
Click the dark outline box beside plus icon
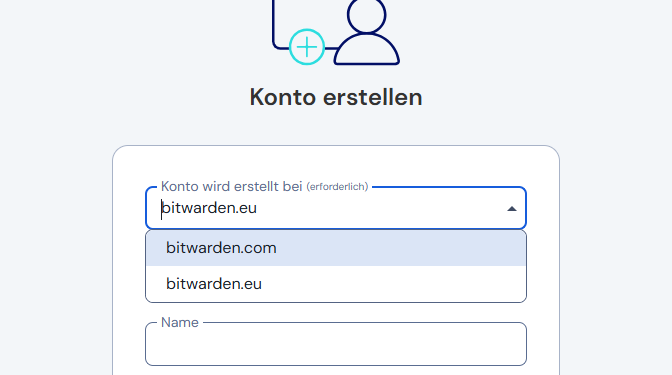click(281, 25)
